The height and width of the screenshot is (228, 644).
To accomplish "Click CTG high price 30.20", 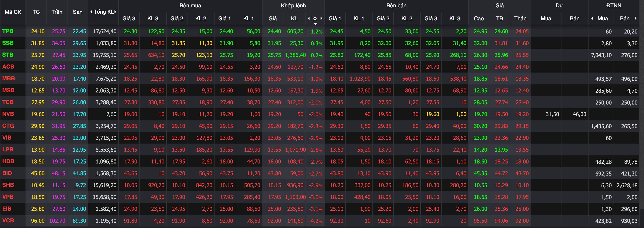I will 480,126.
